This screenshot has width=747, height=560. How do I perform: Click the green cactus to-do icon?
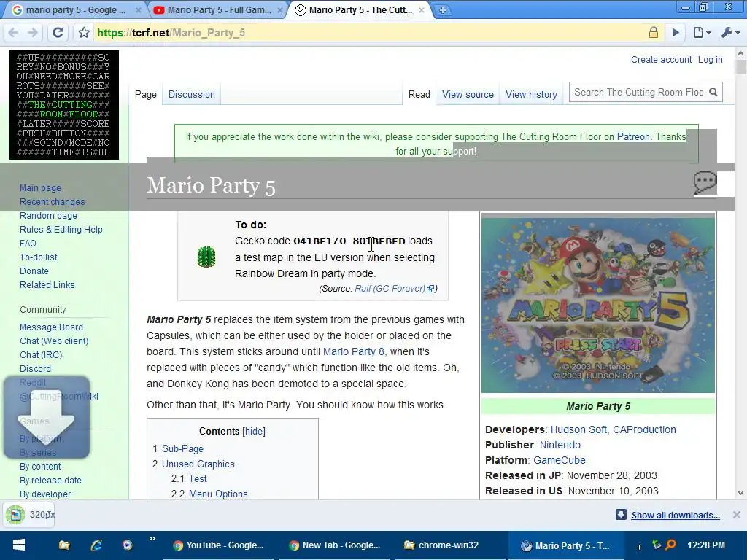[206, 257]
